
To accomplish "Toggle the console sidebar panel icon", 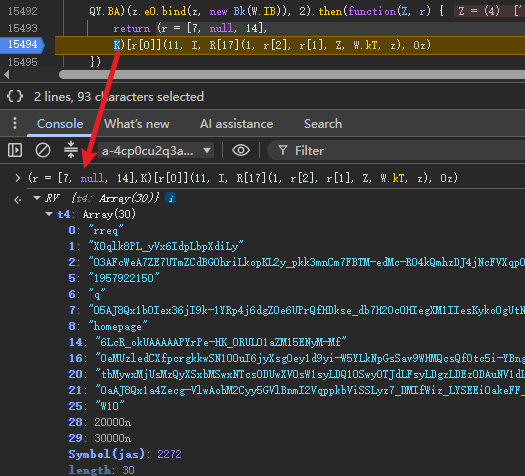I will [x=15, y=150].
